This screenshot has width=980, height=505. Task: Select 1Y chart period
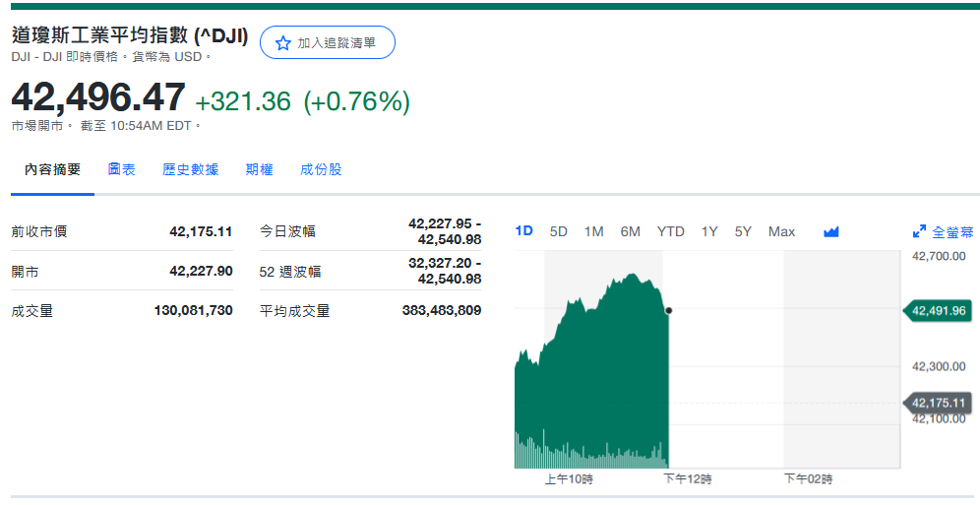click(x=709, y=231)
